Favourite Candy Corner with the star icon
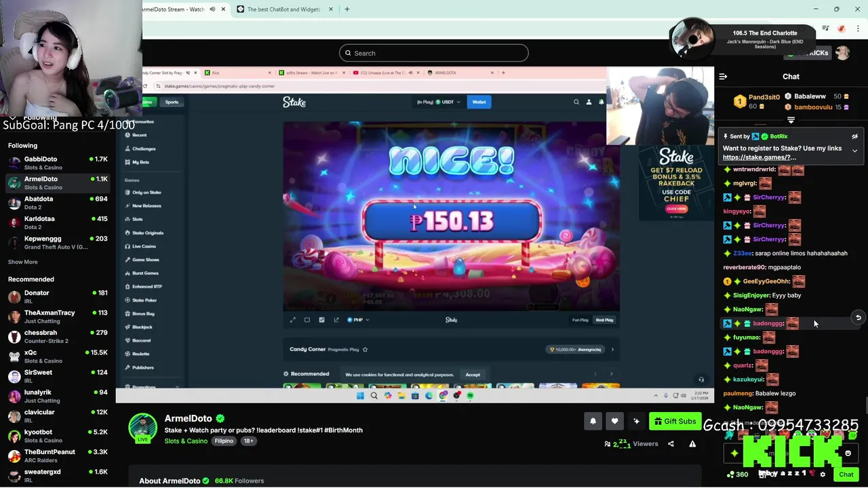868x488 pixels. 365,349
